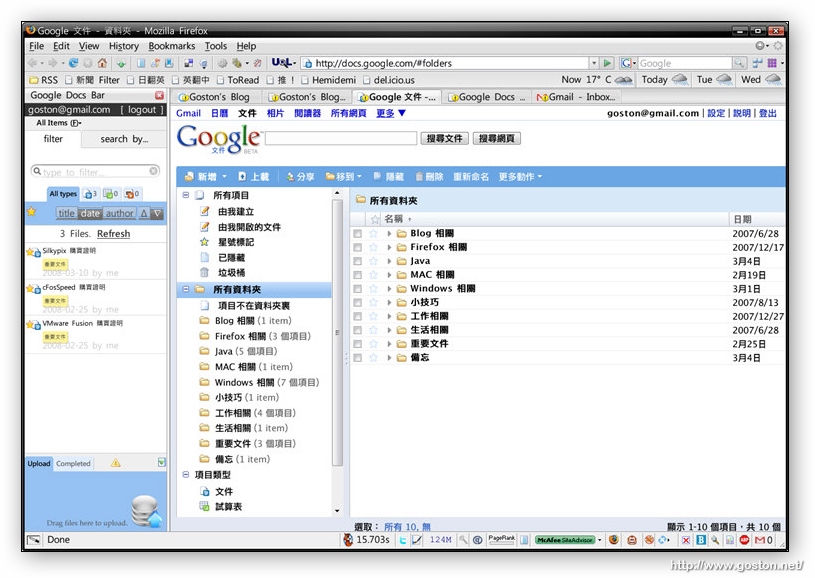
Task: Click the type-to-filter input box
Action: (95, 171)
